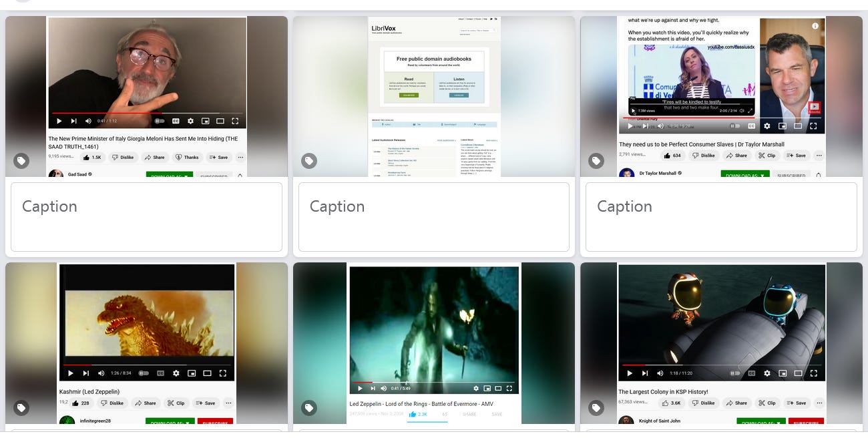Viewport: 868px width, 438px height.
Task: Click Clip button under Dr Taylor Marshall video
Action: click(x=767, y=156)
